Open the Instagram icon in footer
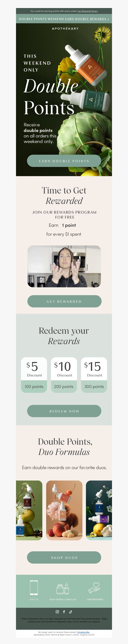 pyautogui.click(x=57, y=611)
